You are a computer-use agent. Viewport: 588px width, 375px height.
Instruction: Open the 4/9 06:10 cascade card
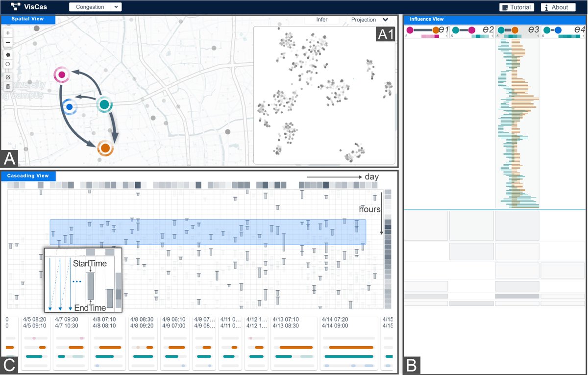(x=175, y=343)
